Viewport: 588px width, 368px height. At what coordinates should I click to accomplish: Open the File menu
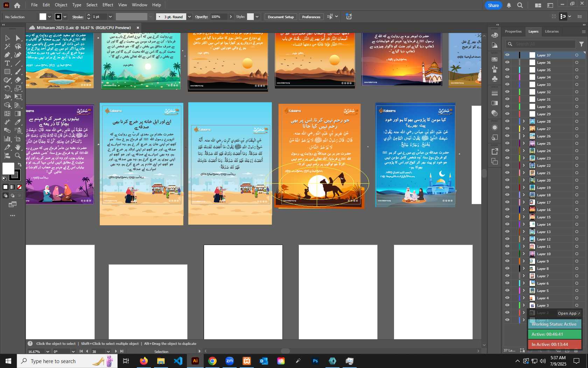(x=34, y=5)
